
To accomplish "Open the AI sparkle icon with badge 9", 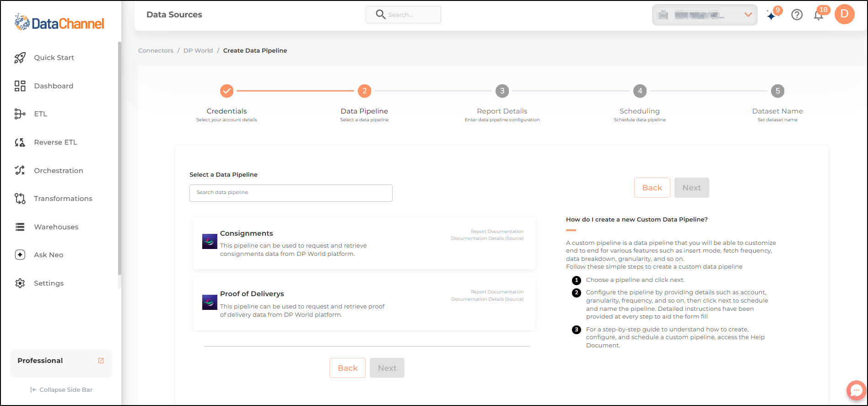I will tap(772, 15).
